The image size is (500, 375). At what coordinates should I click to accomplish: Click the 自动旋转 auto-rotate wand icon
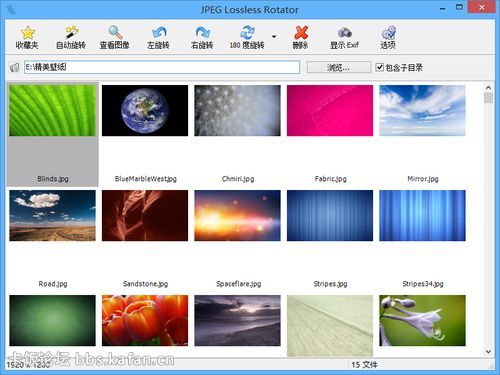pyautogui.click(x=71, y=33)
